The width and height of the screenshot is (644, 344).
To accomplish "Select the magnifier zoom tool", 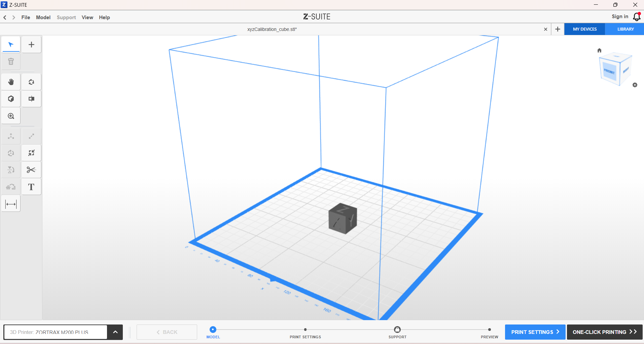I will coord(11,116).
